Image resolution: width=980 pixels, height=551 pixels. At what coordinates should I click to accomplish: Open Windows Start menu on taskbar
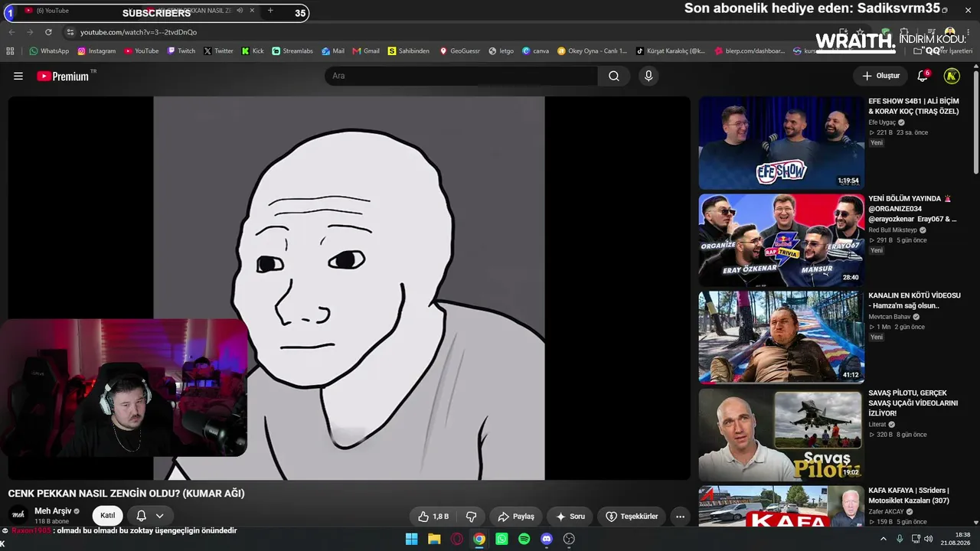[411, 539]
